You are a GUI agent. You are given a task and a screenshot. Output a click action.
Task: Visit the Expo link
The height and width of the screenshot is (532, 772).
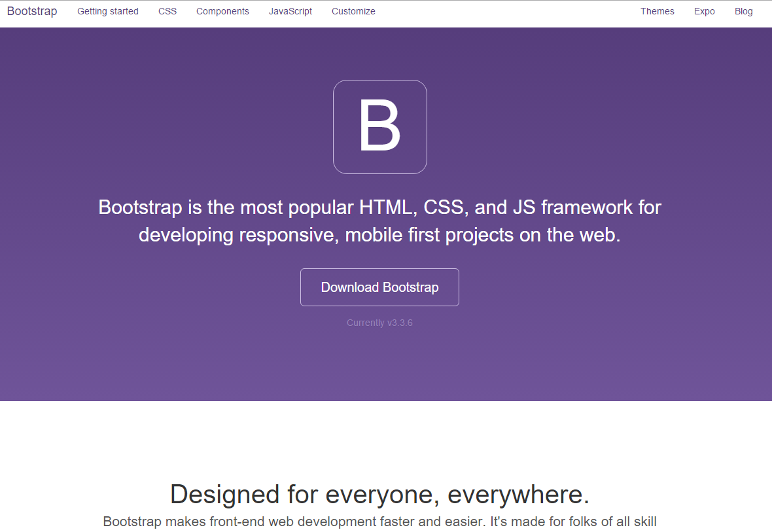coord(705,11)
